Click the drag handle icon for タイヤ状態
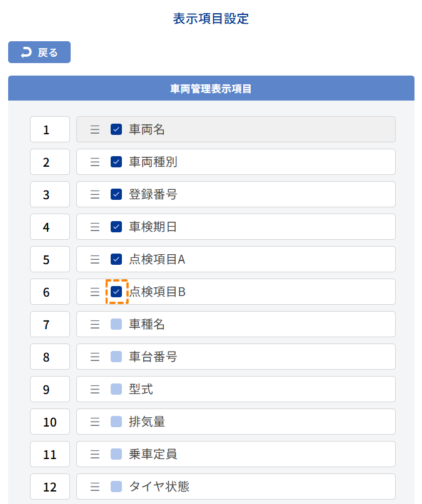This screenshot has width=422, height=504. 95,487
